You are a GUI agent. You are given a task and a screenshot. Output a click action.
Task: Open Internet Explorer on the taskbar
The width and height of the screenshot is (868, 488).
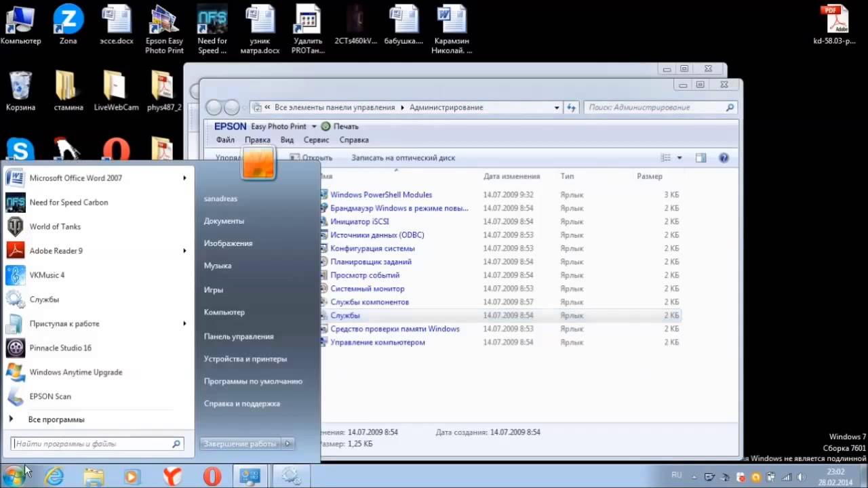point(54,476)
